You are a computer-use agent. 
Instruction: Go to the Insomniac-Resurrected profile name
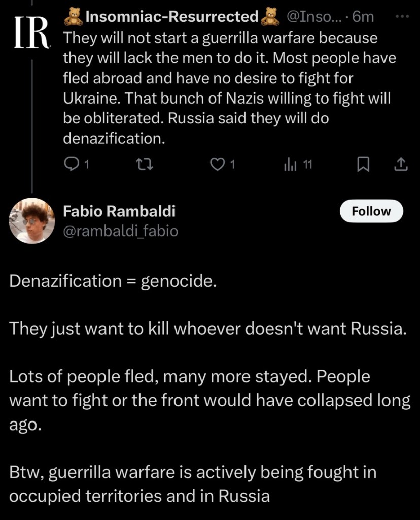click(172, 17)
